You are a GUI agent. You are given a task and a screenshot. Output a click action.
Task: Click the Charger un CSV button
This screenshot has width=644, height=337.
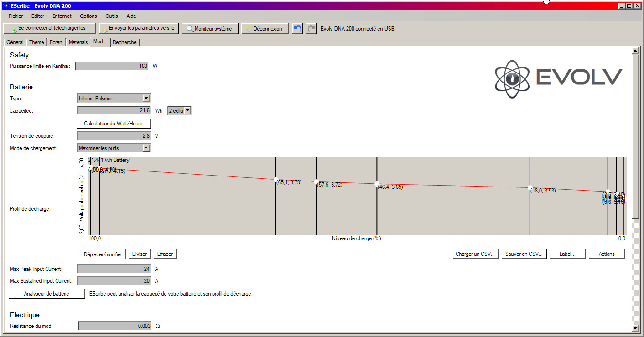[x=475, y=254]
